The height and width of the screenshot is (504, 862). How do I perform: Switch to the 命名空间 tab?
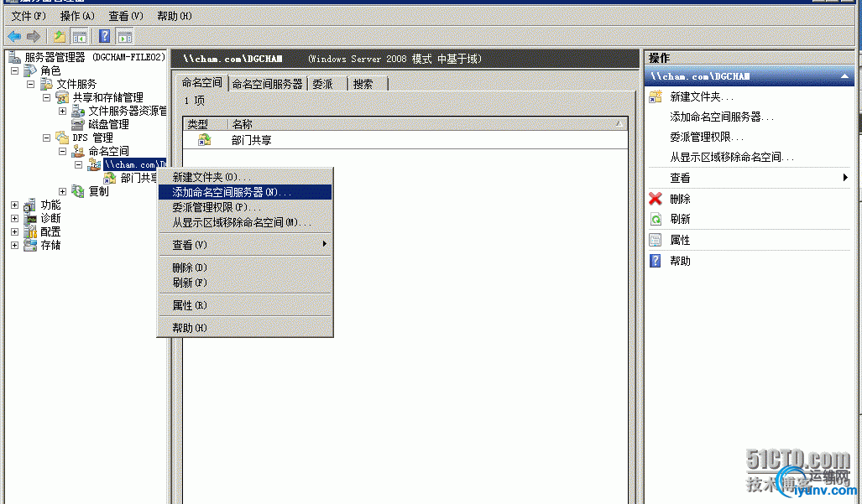[201, 83]
